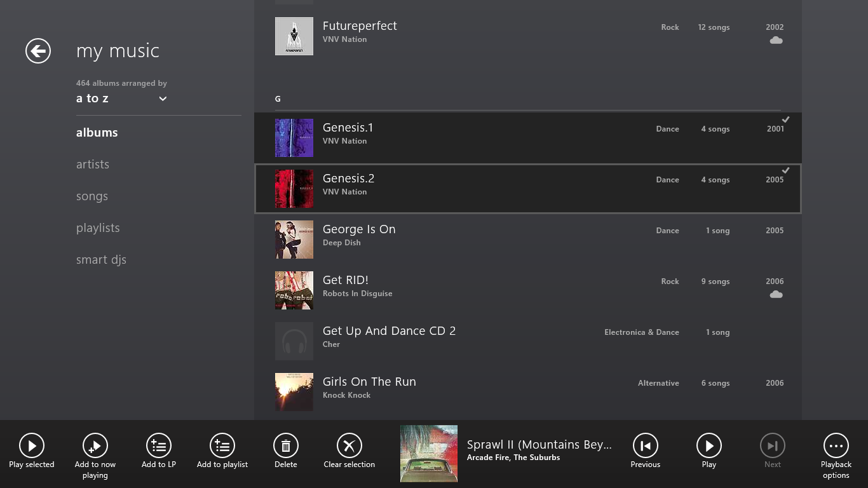Delete the selected albums
868x488 pixels.
pos(286,445)
